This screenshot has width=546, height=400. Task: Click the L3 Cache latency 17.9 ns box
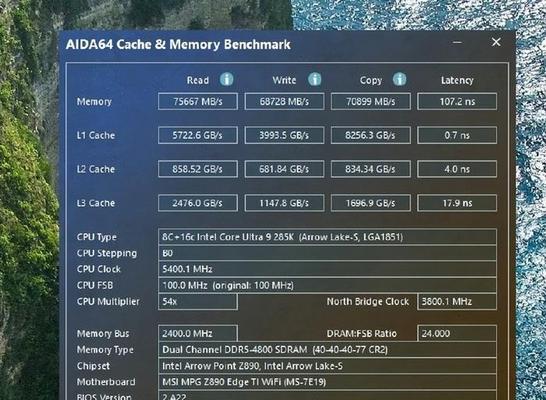point(457,203)
